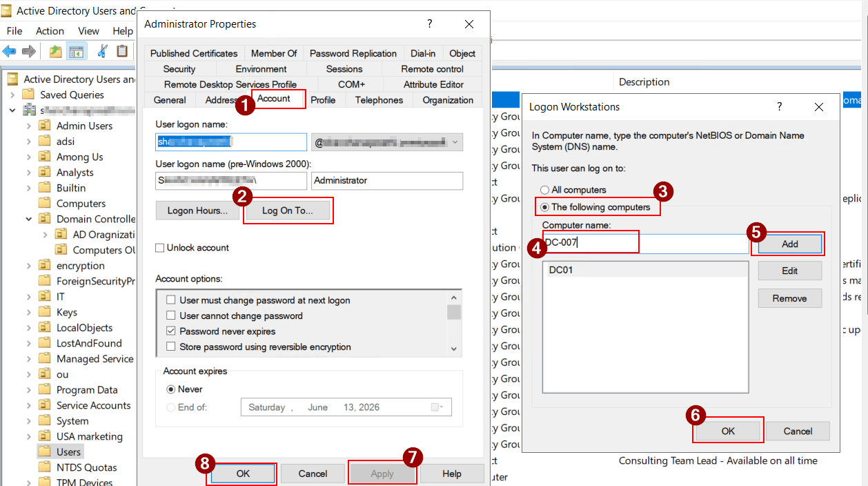The height and width of the screenshot is (486, 868).
Task: Open the View menu
Action: (88, 31)
